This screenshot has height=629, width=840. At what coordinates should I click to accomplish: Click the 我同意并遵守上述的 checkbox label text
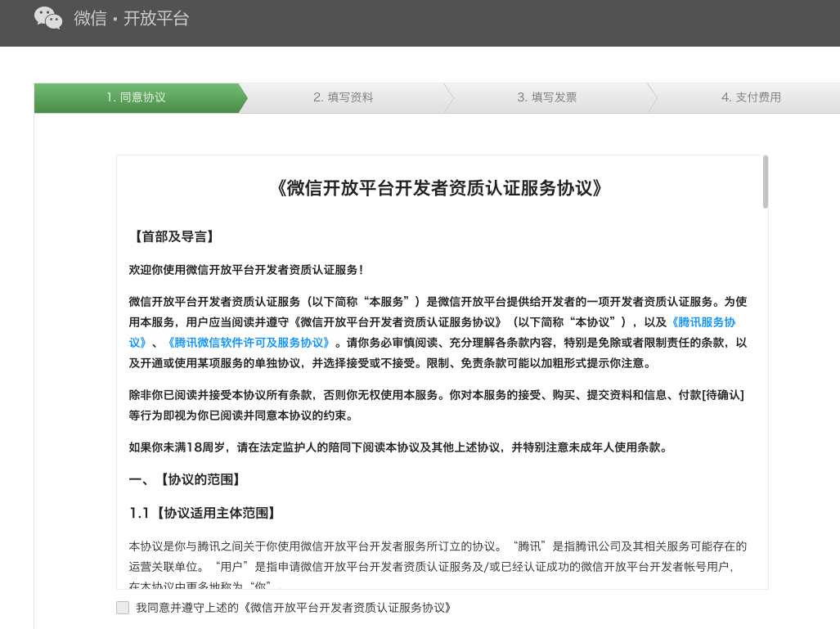(x=293, y=608)
